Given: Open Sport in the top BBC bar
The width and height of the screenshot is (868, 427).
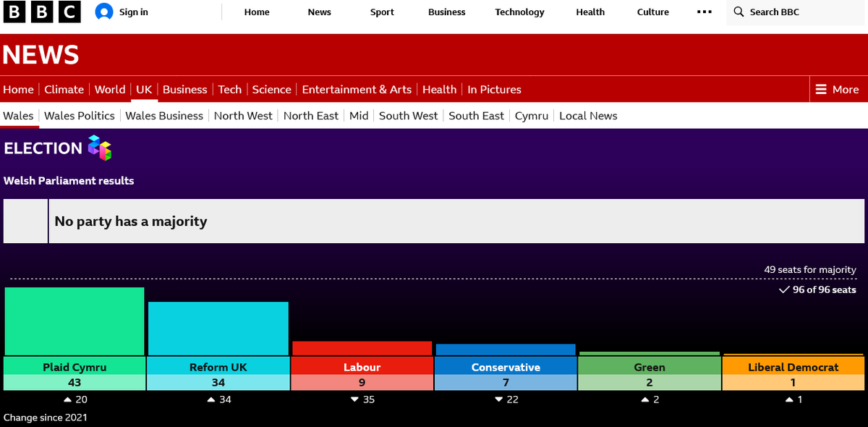Looking at the screenshot, I should pos(383,12).
